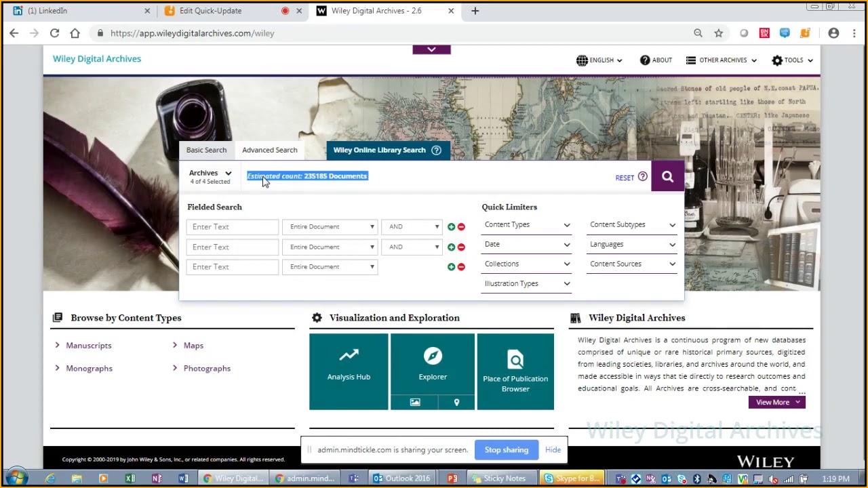Click the RESET link

(x=625, y=178)
